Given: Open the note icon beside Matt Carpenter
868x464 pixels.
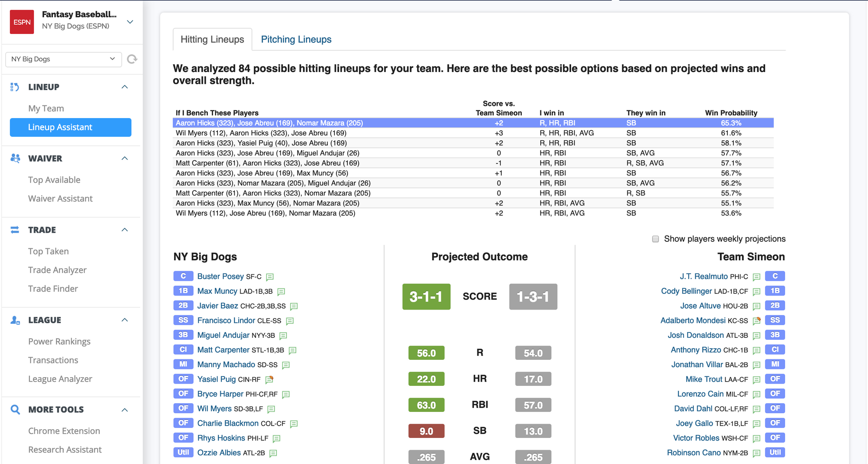Looking at the screenshot, I should pyautogui.click(x=293, y=350).
